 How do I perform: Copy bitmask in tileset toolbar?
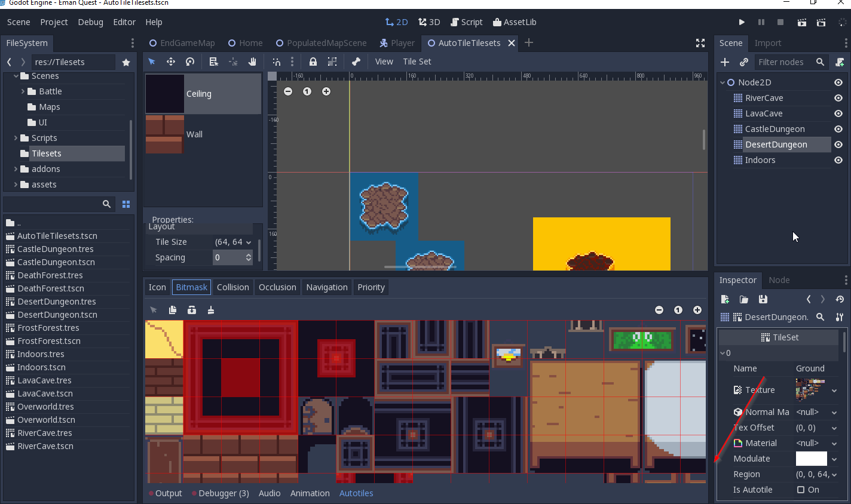173,310
